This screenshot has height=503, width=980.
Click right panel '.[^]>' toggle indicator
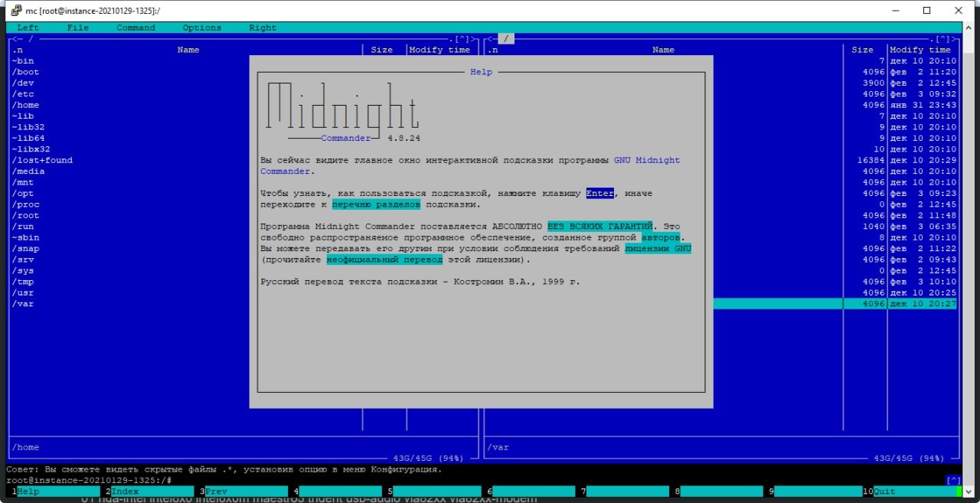(942, 38)
